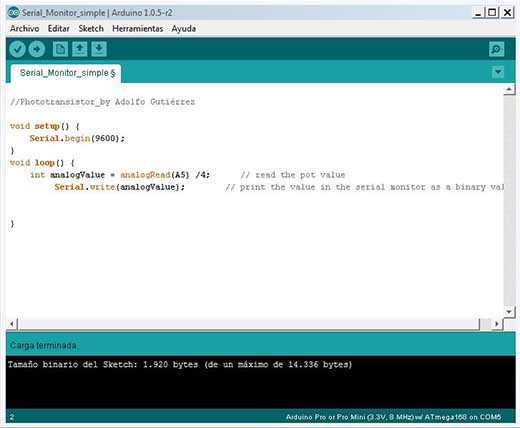This screenshot has width=520, height=428.
Task: Upload sketch with the arrow icon
Action: [37, 49]
